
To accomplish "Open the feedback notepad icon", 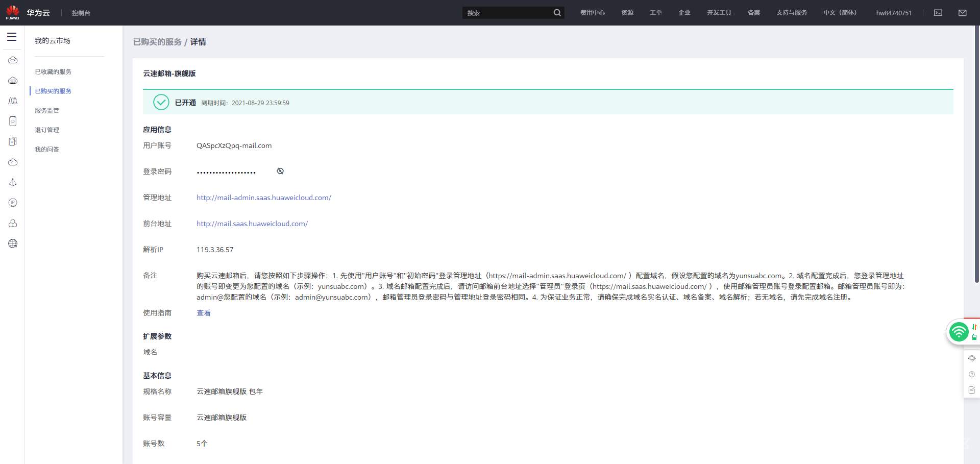I will pos(972,390).
